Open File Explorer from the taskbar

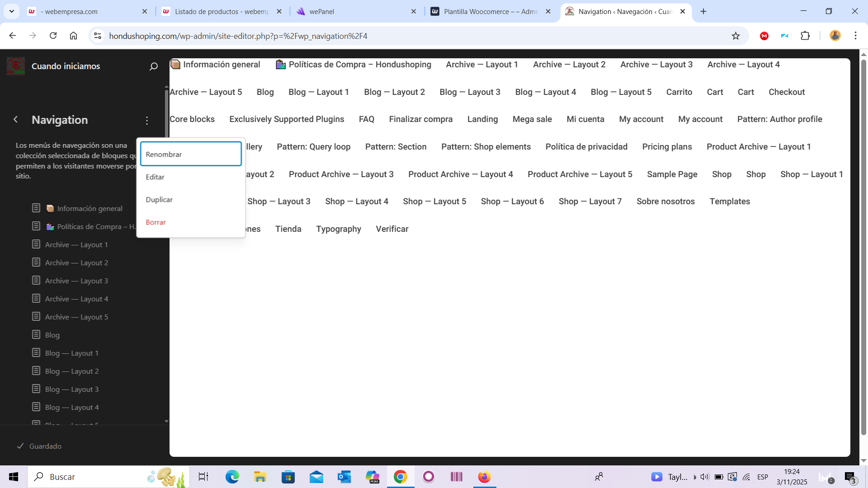[260, 477]
